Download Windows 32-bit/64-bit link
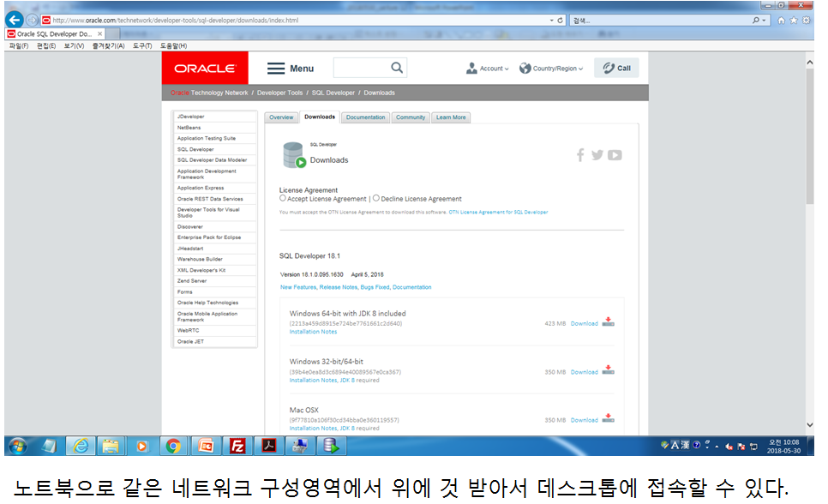Image resolution: width=828 pixels, height=504 pixels. pyautogui.click(x=584, y=372)
